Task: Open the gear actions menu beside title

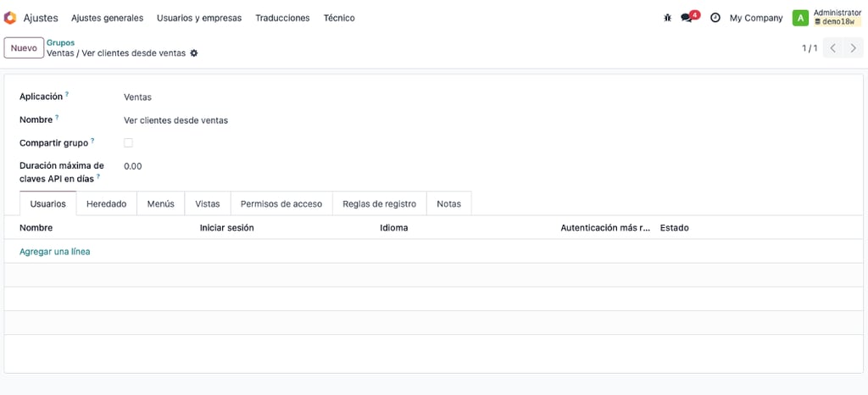Action: coord(194,53)
